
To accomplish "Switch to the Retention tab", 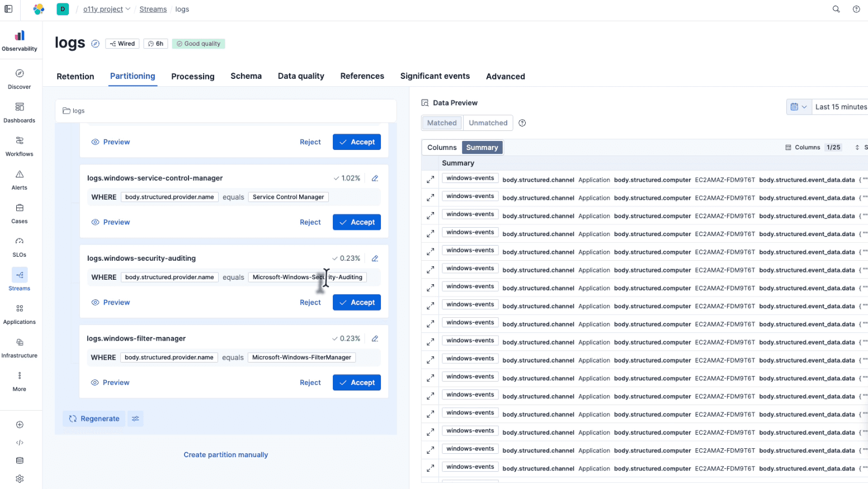I will tap(75, 76).
